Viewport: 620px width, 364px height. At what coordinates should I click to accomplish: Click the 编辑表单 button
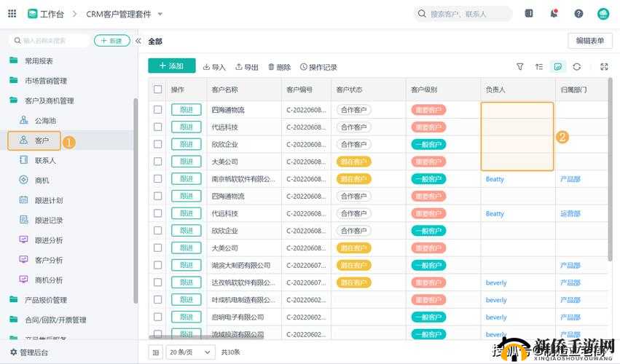[x=590, y=41]
